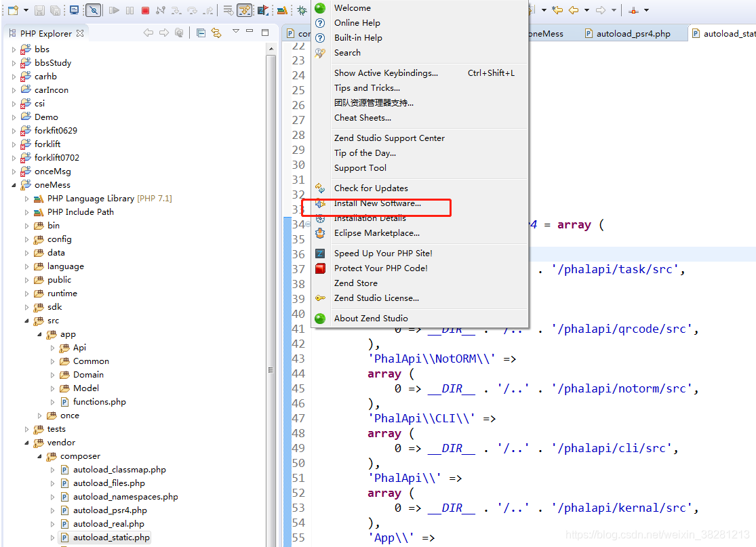Viewport: 756px width, 547px height.
Task: Click the Save disk icon
Action: pyautogui.click(x=40, y=10)
